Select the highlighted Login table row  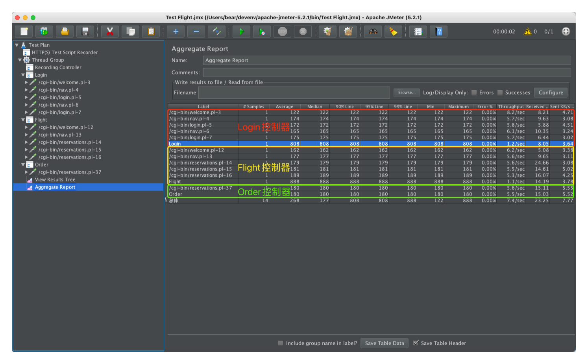pyautogui.click(x=371, y=144)
